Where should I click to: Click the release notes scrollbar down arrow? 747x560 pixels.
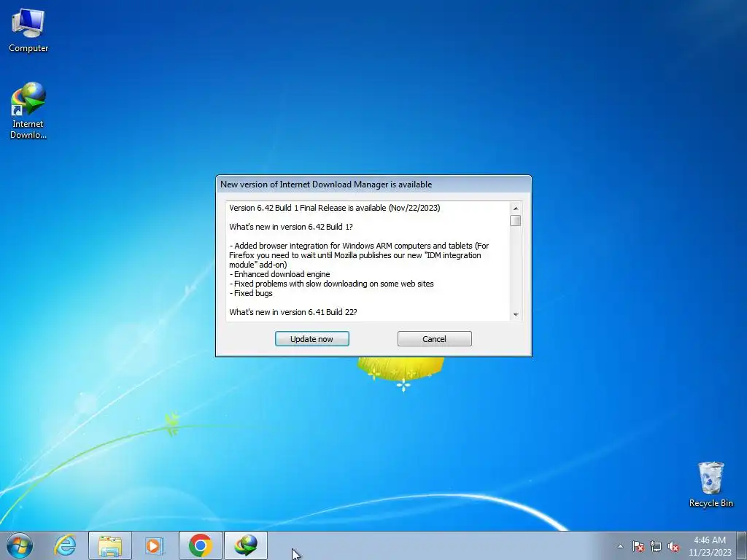516,315
